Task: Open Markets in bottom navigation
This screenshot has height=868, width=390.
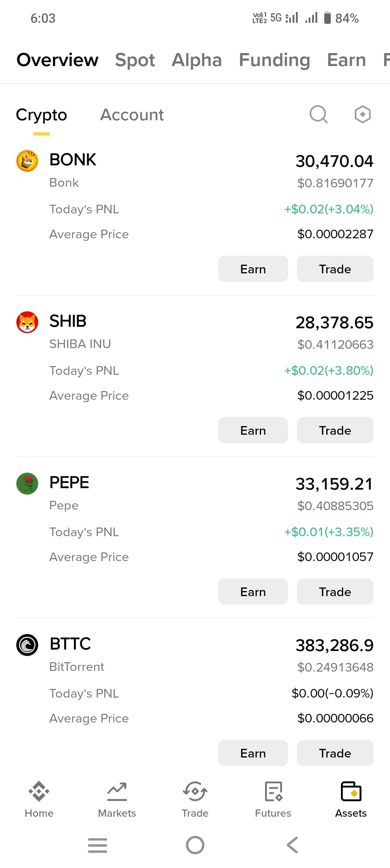Action: [x=117, y=799]
